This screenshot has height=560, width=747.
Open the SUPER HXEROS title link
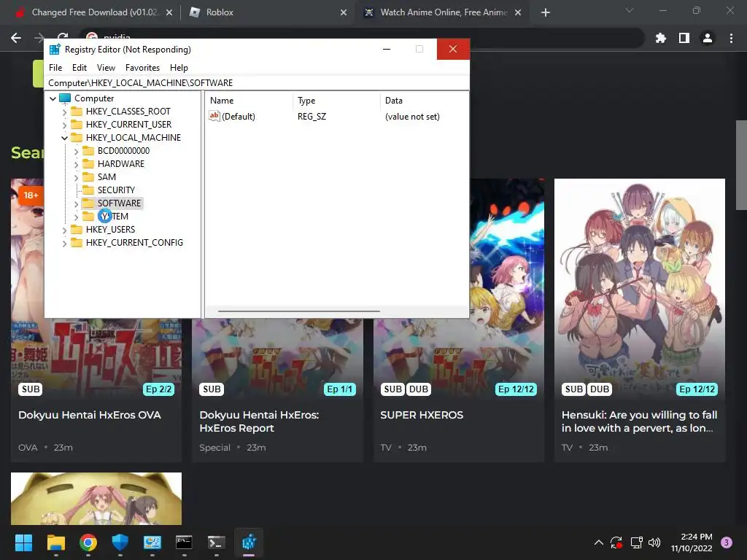coord(422,415)
